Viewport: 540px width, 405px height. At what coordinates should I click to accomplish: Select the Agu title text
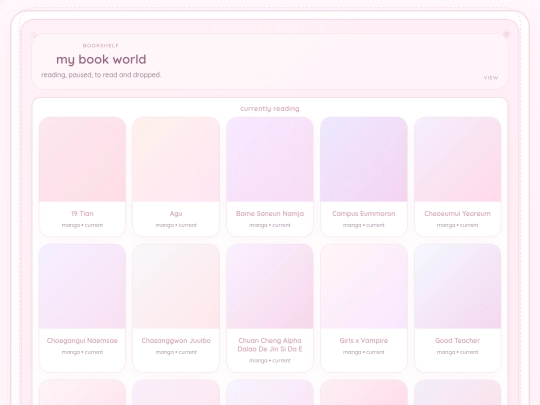tap(176, 214)
